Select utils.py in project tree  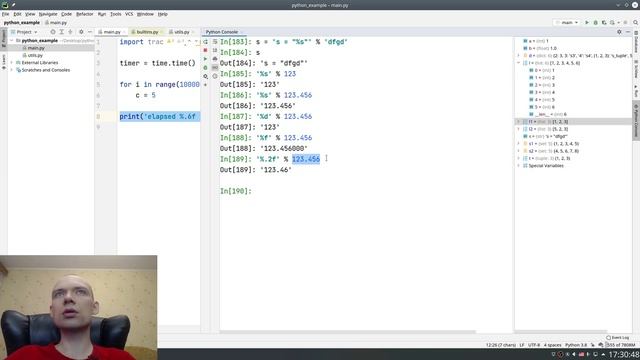35,56
